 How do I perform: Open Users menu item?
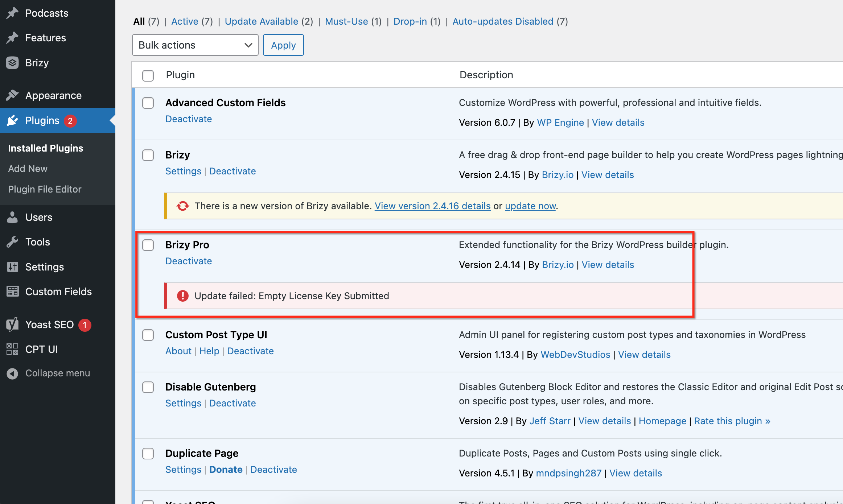(x=39, y=217)
